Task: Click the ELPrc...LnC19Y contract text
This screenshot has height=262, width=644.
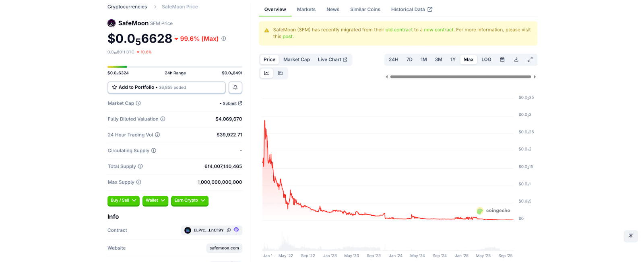Action: (208, 230)
